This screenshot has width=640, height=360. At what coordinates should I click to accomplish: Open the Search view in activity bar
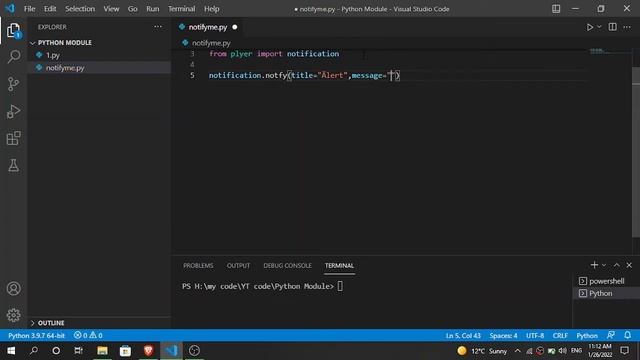click(13, 56)
